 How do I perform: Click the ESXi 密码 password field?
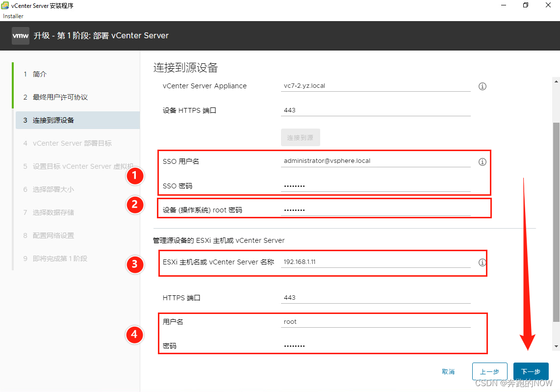(376, 345)
